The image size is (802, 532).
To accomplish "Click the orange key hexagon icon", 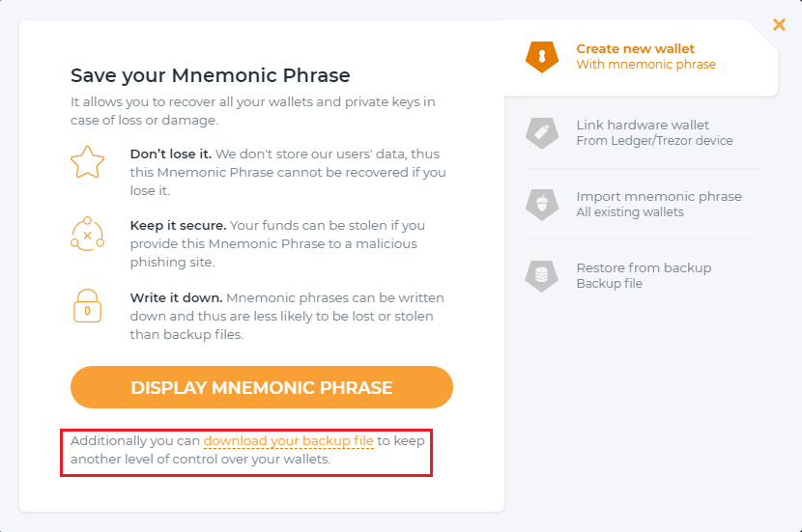I will pos(542,56).
